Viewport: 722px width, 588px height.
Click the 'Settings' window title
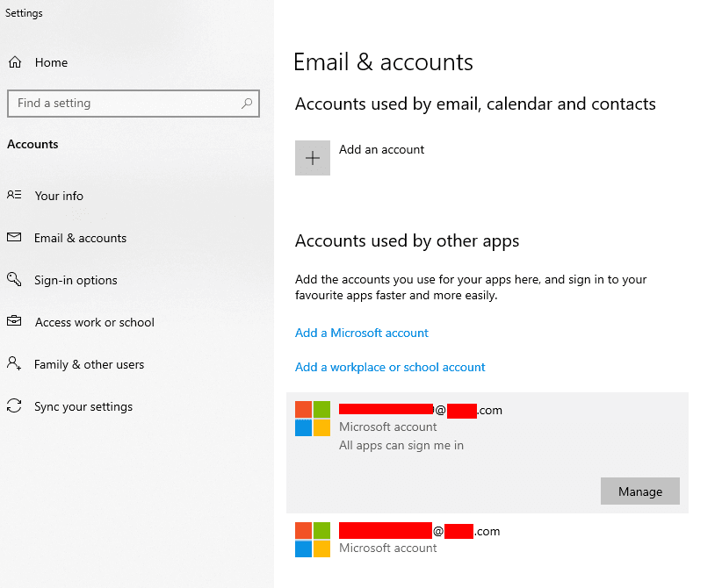click(x=24, y=13)
